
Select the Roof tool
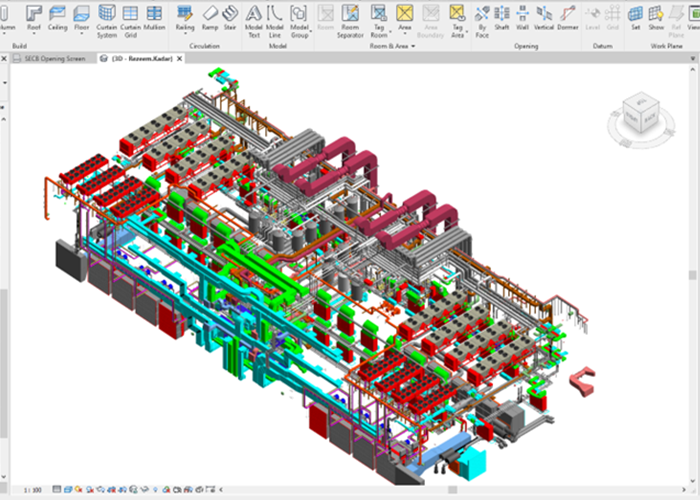[33, 18]
